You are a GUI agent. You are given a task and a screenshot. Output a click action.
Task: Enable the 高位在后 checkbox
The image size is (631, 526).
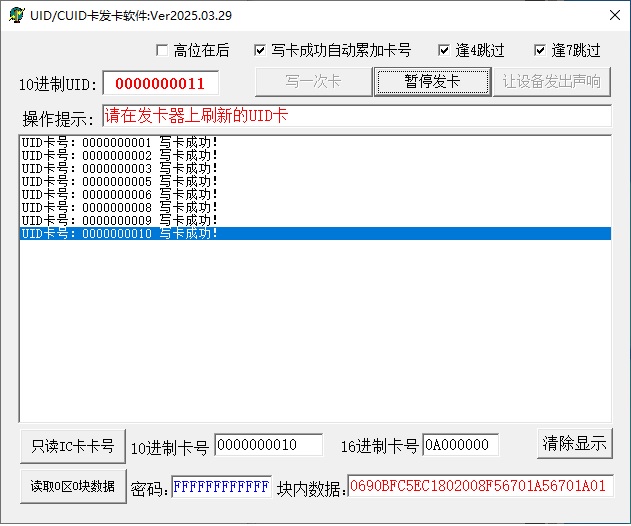pyautogui.click(x=163, y=51)
